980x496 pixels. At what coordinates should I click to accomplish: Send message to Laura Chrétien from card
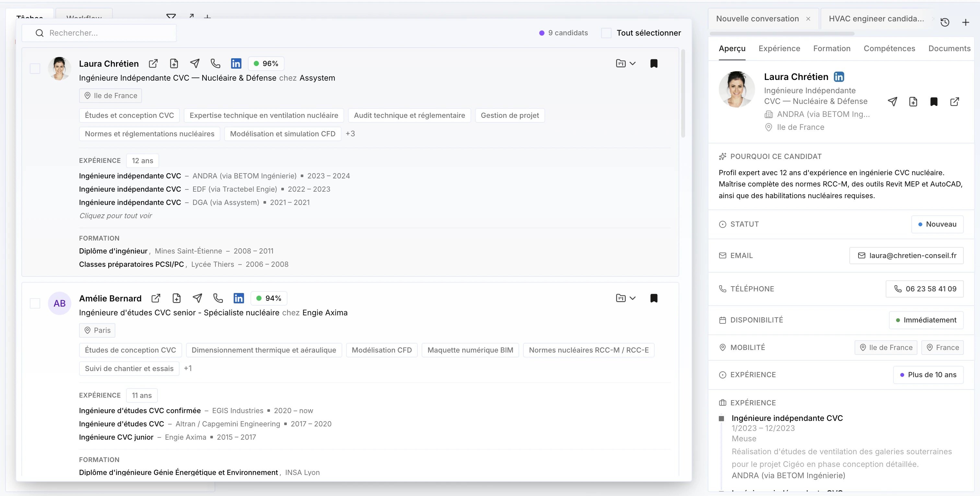pos(195,63)
